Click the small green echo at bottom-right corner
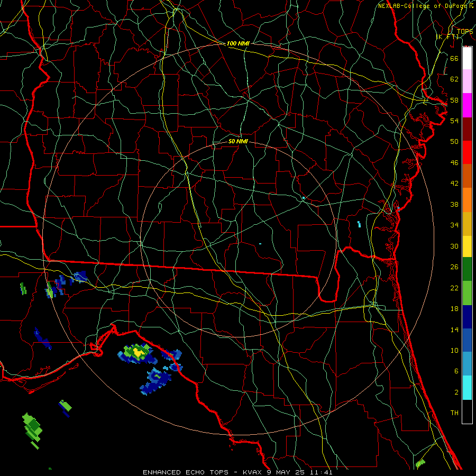The image size is (476, 476). pyautogui.click(x=420, y=463)
